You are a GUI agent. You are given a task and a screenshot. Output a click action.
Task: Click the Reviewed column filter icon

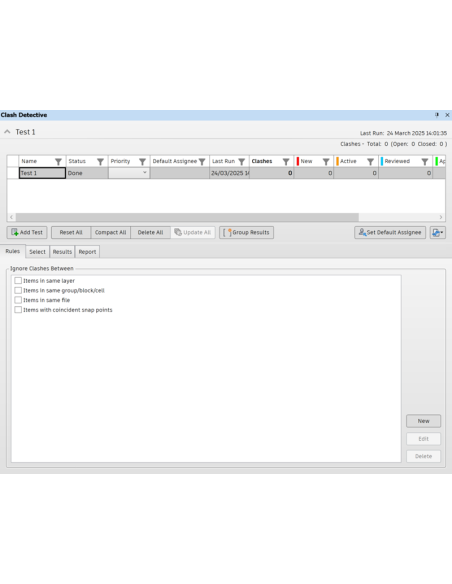(x=424, y=161)
